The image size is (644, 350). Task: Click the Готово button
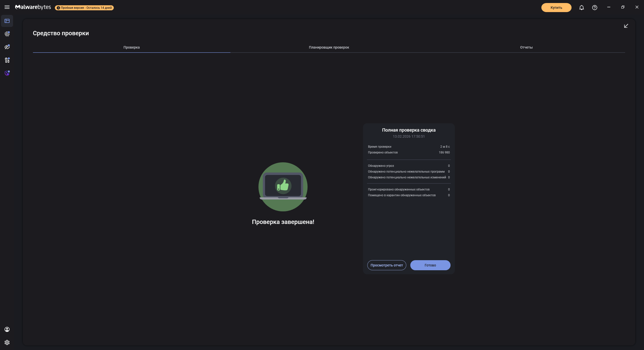[430, 265]
